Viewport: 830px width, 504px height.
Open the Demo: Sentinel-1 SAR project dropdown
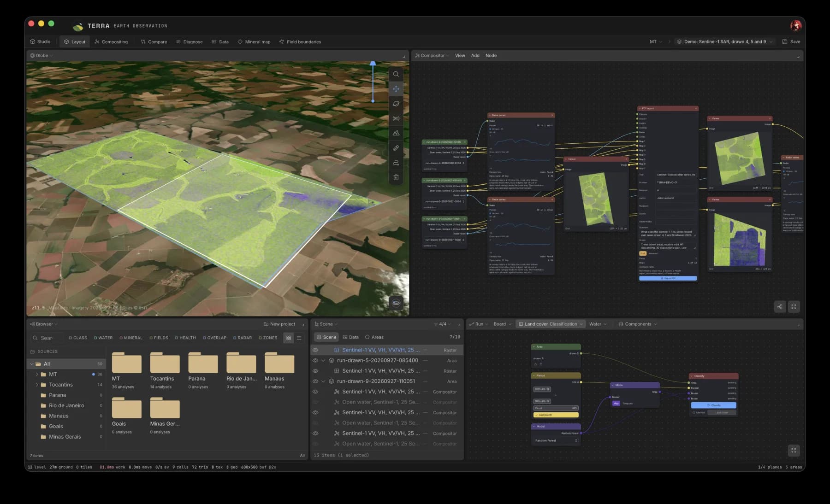[724, 42]
